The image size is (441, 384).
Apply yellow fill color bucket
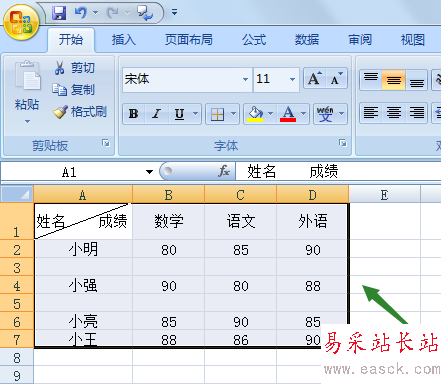pyautogui.click(x=255, y=114)
